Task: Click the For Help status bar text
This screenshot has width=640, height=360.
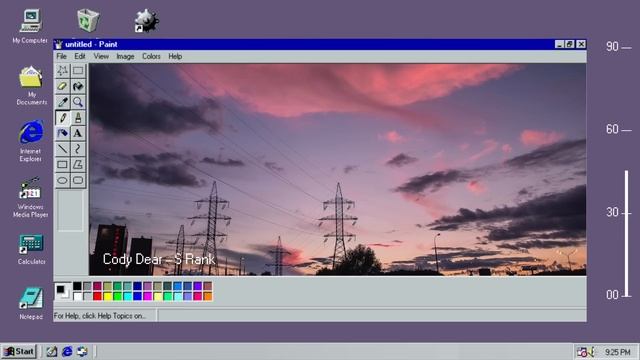Action: click(100, 316)
